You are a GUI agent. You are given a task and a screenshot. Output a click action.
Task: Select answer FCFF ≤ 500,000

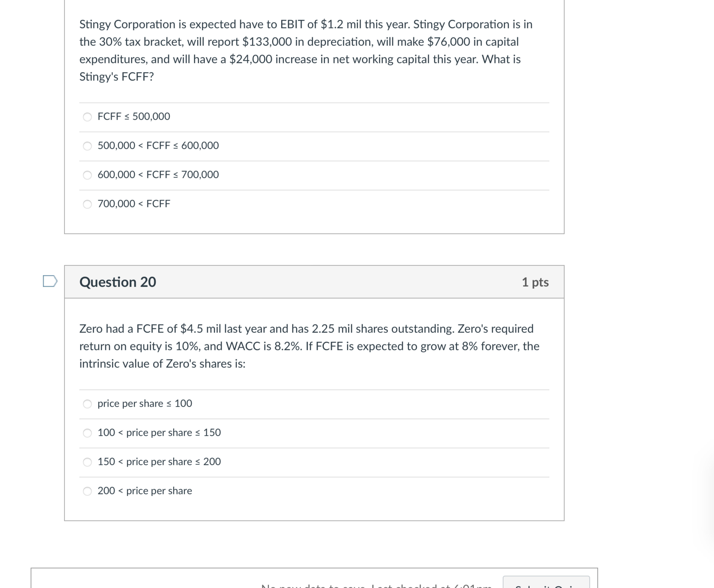click(87, 117)
